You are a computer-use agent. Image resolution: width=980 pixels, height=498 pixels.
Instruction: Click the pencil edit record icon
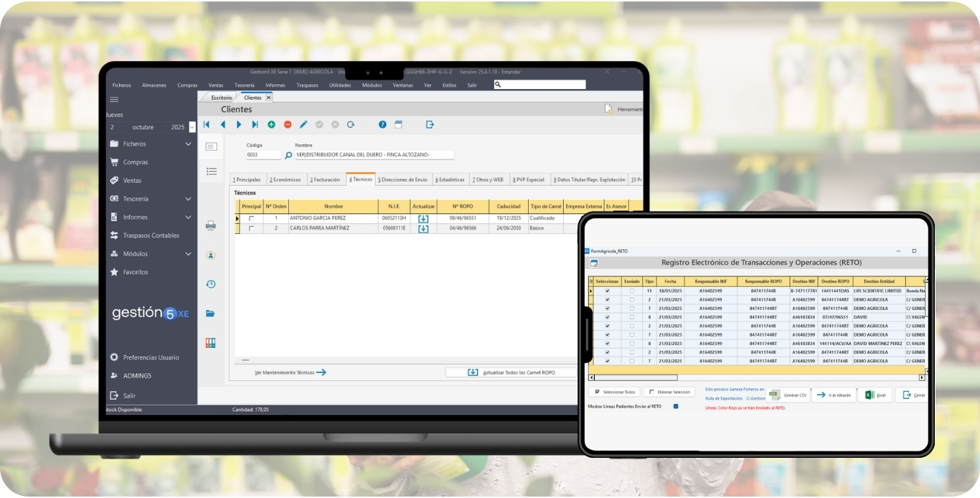pos(303,125)
